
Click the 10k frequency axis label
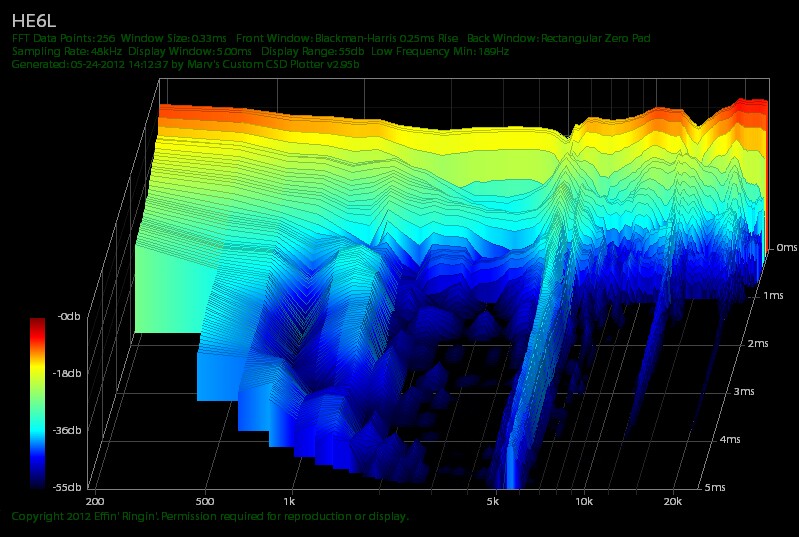click(x=584, y=502)
